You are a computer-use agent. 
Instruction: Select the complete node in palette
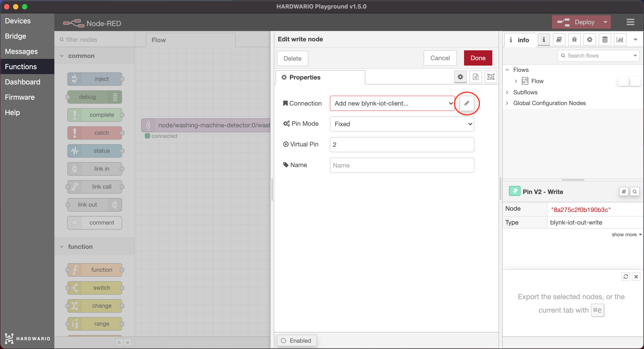95,115
